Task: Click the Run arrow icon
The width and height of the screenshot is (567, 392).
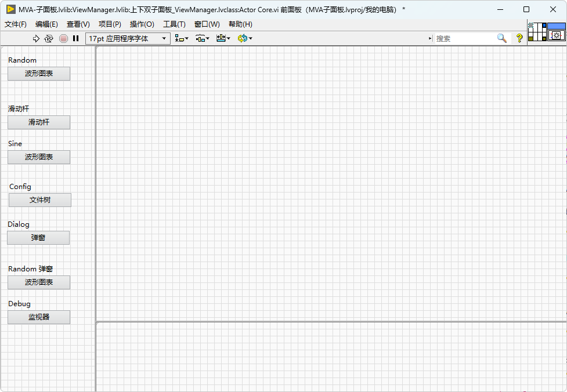Action: point(36,38)
